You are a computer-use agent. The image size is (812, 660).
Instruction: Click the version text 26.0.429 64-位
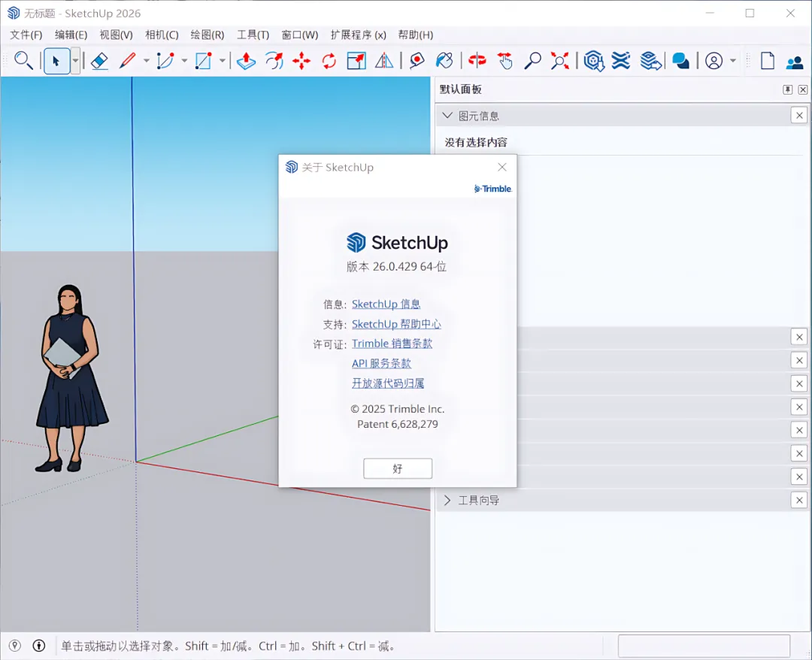coord(396,267)
